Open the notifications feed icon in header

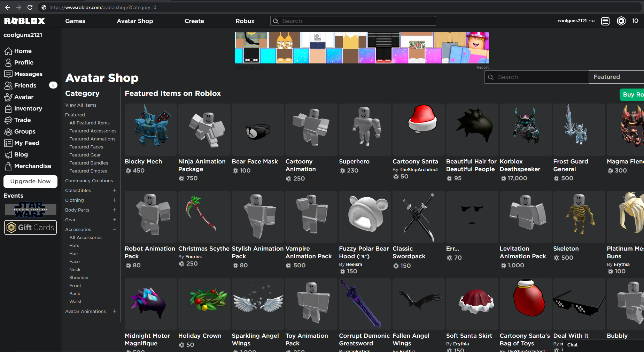click(605, 21)
